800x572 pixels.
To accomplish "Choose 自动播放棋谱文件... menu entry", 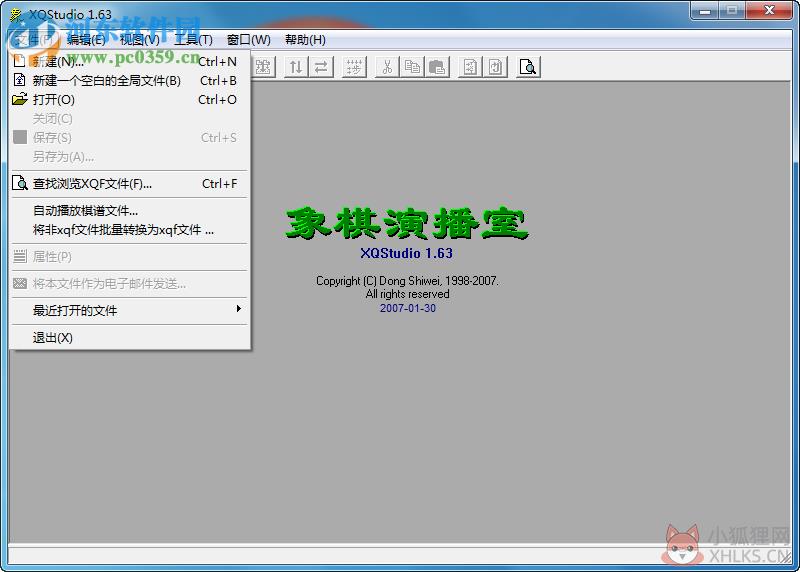I will pyautogui.click(x=130, y=210).
